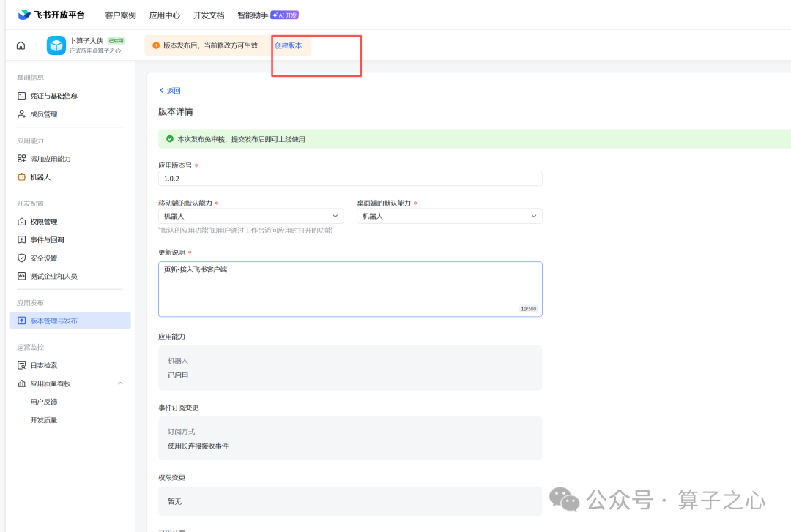Click the 版本详情 heading
The height and width of the screenshot is (532, 791).
[176, 111]
